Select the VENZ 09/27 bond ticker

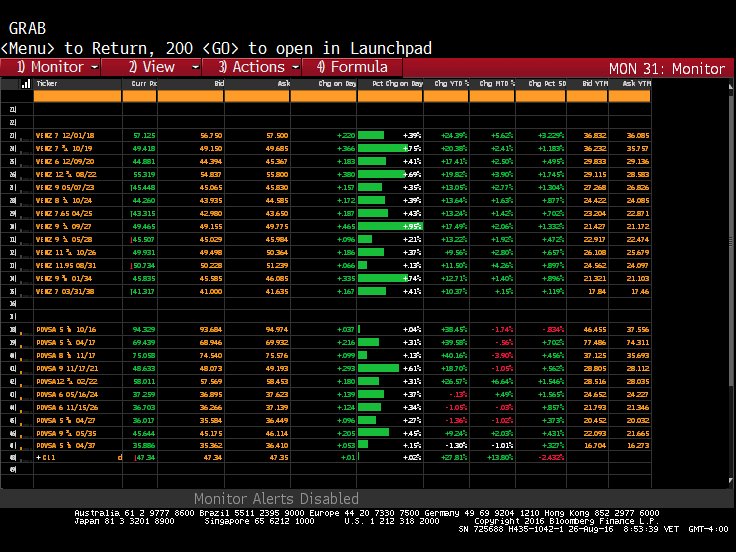[x=64, y=227]
